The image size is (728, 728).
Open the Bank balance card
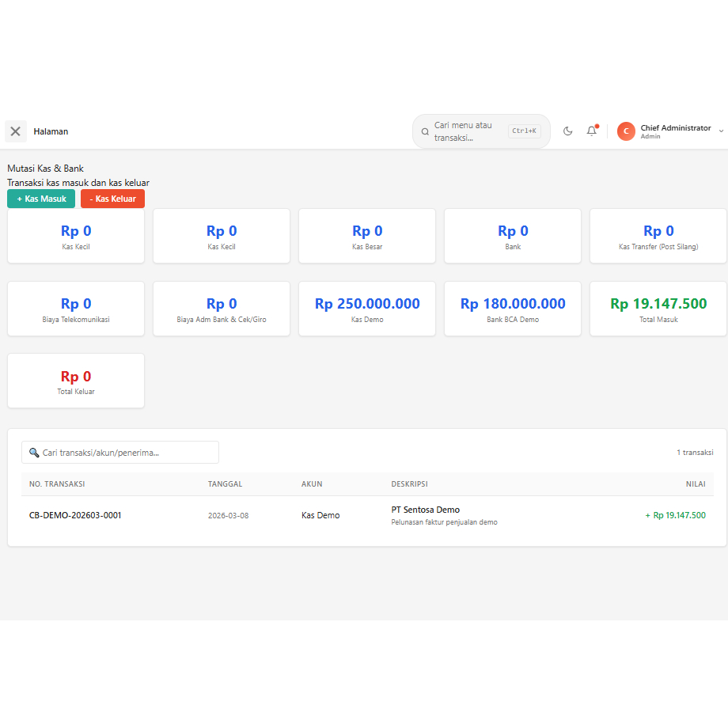click(513, 236)
